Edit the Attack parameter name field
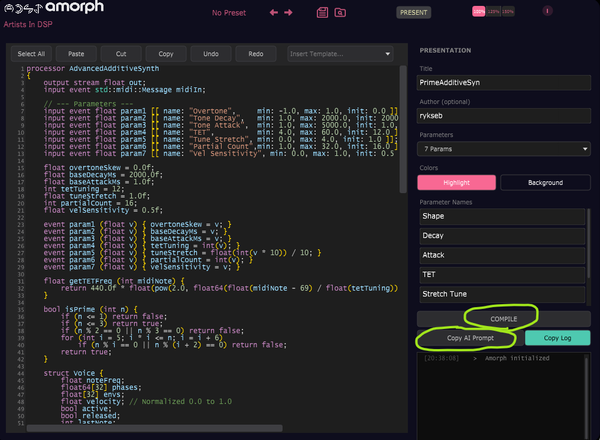The image size is (600, 440). (502, 256)
